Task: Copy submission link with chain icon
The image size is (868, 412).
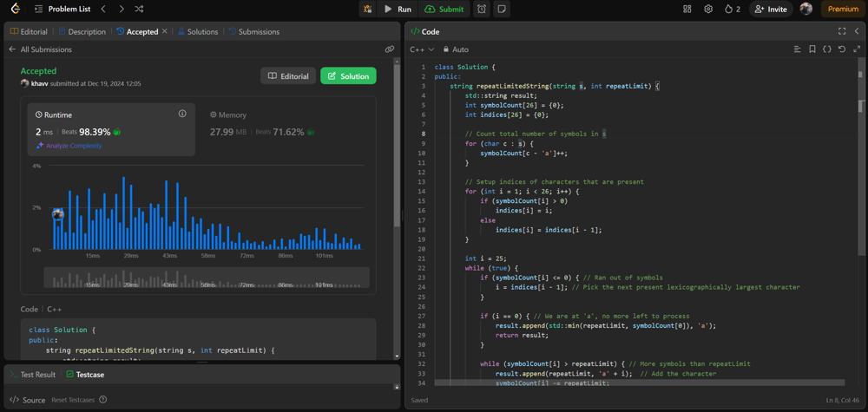Action: pos(389,49)
